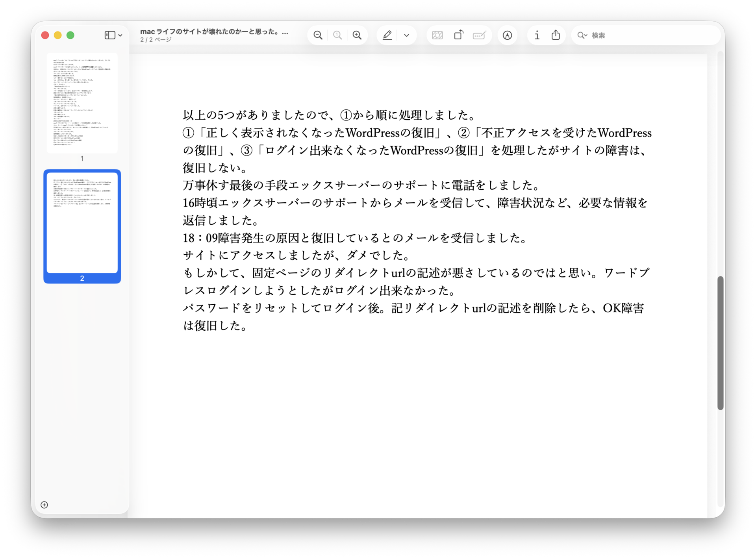Click the yellow minimize window button
The image size is (756, 559).
(x=58, y=35)
